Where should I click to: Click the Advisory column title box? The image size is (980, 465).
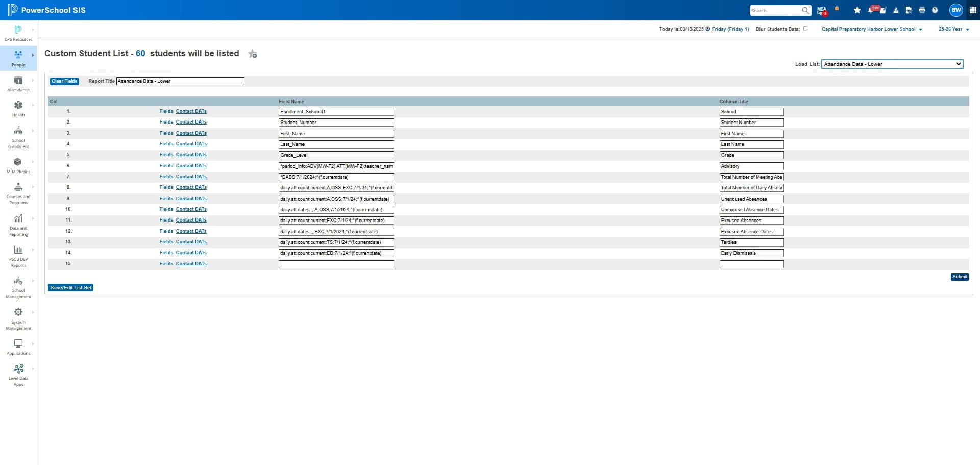click(751, 166)
